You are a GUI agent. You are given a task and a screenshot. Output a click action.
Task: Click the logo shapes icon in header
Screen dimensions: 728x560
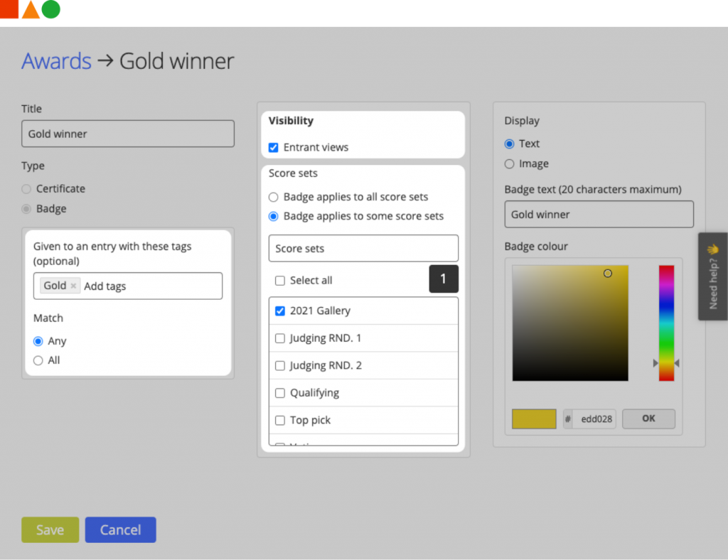coord(31,10)
